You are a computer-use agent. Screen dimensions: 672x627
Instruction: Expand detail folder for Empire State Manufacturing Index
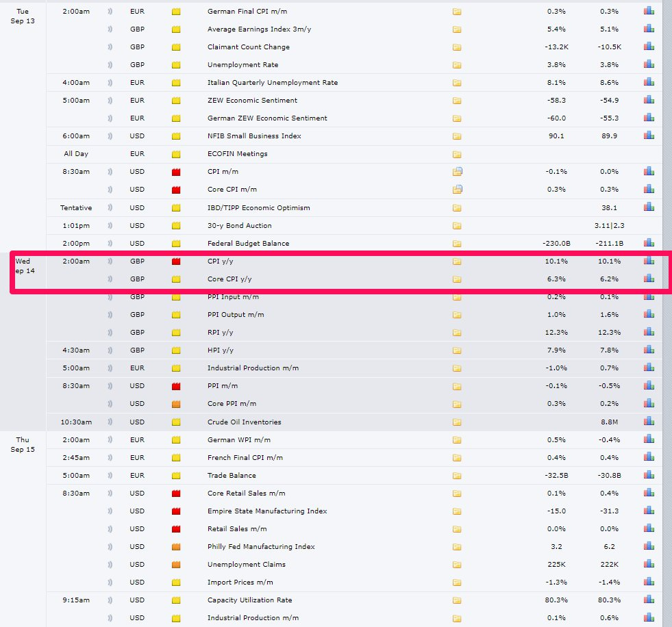pos(457,511)
